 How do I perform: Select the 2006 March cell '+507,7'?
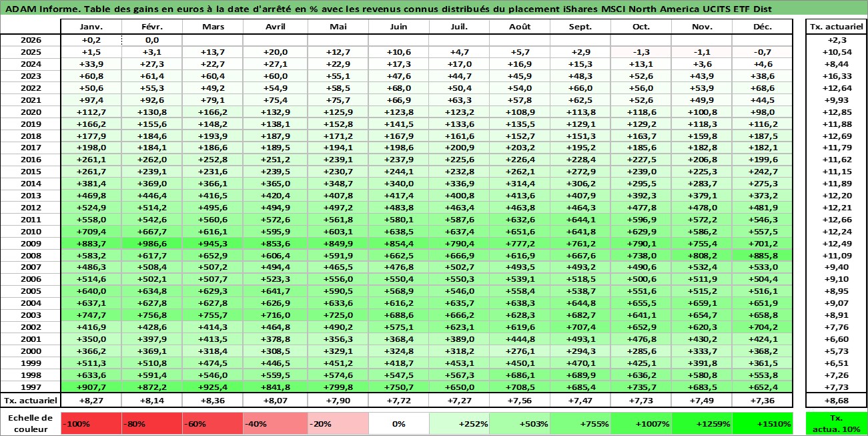(x=213, y=279)
